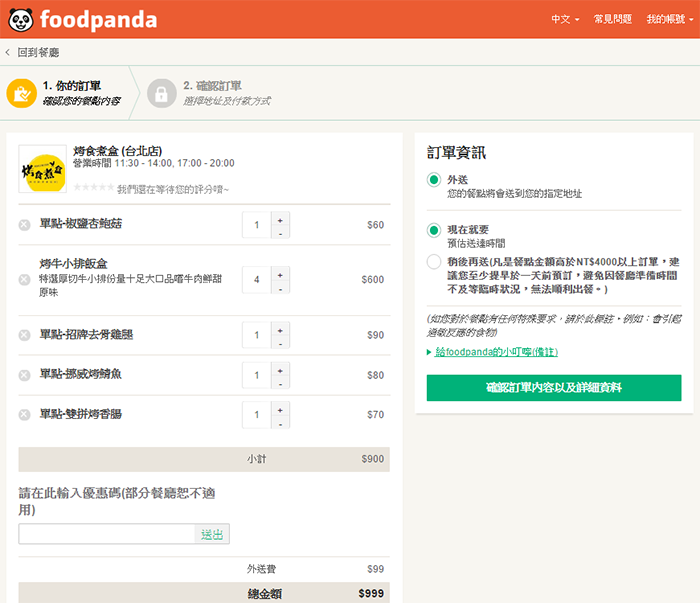
Task: Expand the 我的帳號 account menu
Action: click(670, 19)
